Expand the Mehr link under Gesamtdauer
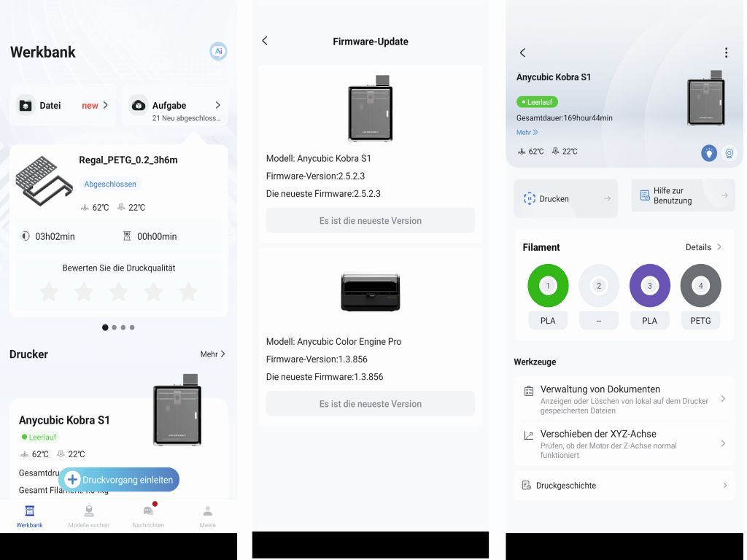The width and height of the screenshot is (747, 560). [527, 133]
